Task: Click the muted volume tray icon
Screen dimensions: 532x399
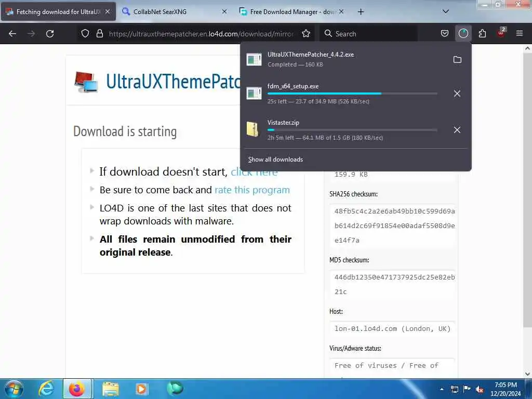Action: (480, 390)
